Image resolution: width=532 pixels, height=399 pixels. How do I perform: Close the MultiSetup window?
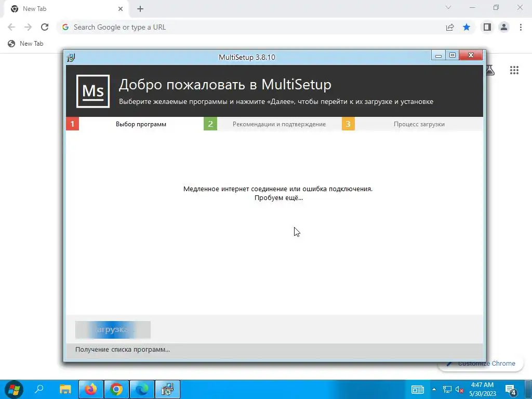[x=471, y=55]
